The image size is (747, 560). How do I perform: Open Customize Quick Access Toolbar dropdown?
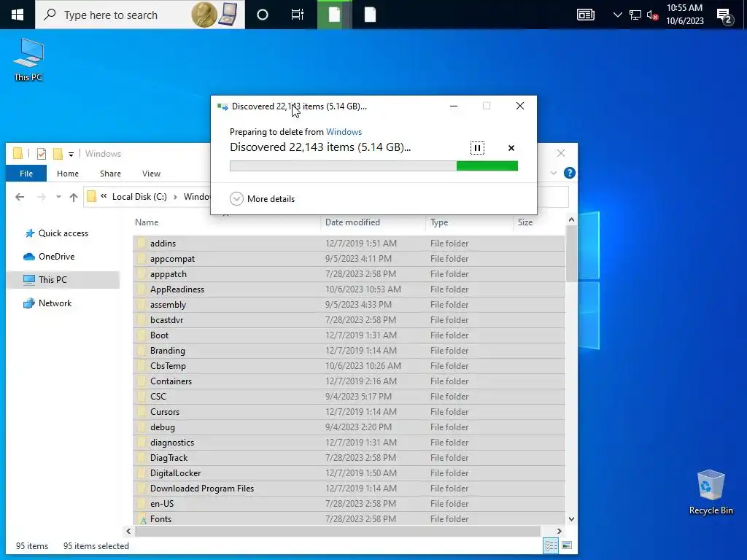[71, 154]
